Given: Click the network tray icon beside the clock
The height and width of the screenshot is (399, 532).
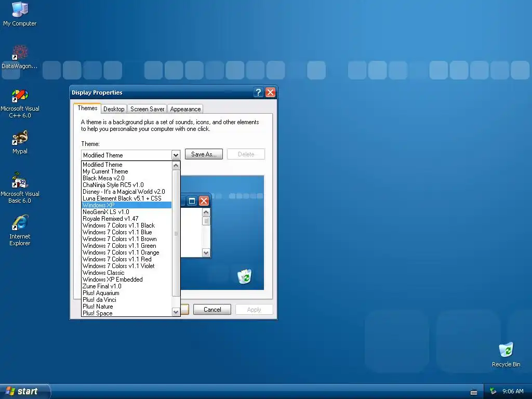Looking at the screenshot, I should 493,391.
